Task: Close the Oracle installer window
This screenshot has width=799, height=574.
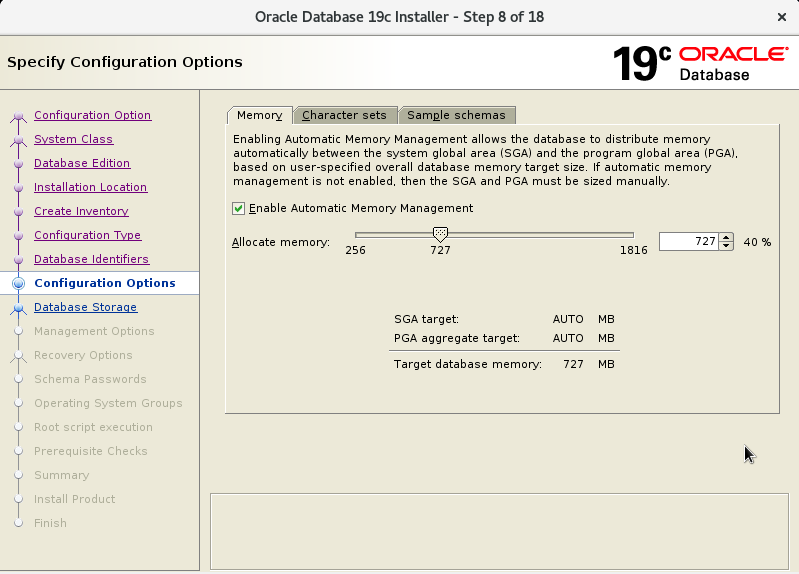Action: point(782,17)
